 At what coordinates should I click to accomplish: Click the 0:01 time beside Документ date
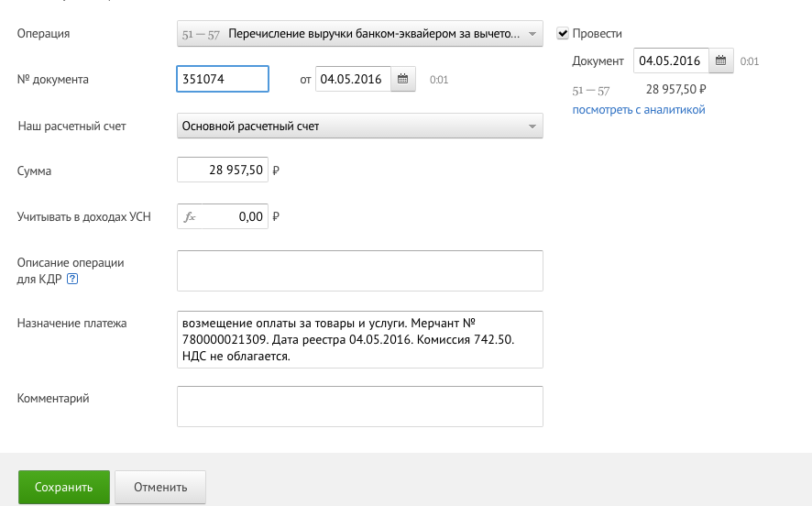(750, 62)
